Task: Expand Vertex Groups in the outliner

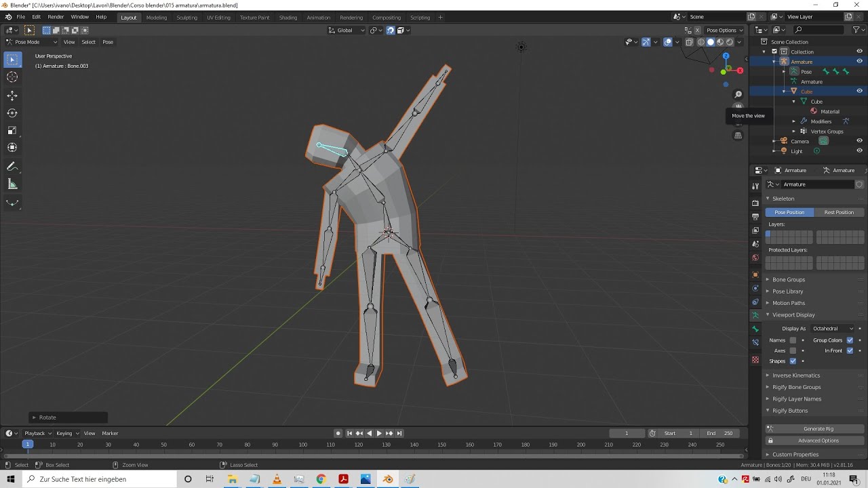Action: coord(794,131)
